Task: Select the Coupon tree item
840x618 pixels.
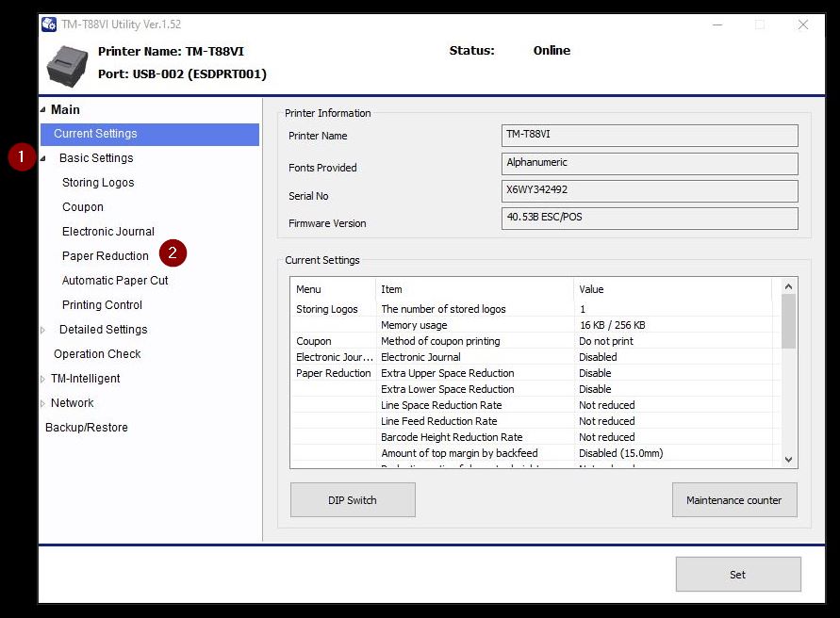Action: (x=83, y=207)
